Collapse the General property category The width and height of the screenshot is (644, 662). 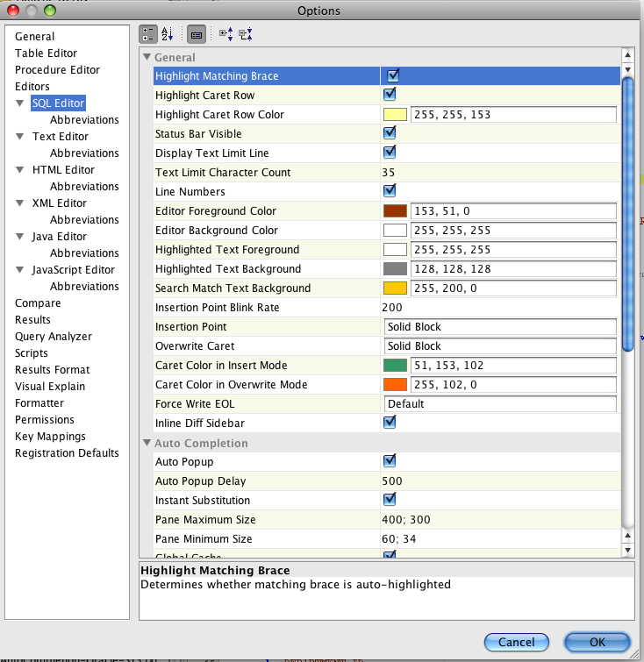coord(147,57)
